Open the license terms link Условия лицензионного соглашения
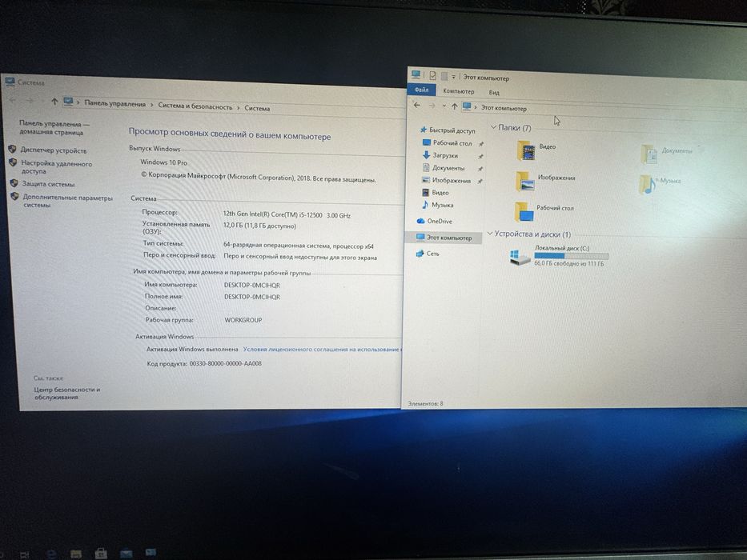 tap(322, 349)
